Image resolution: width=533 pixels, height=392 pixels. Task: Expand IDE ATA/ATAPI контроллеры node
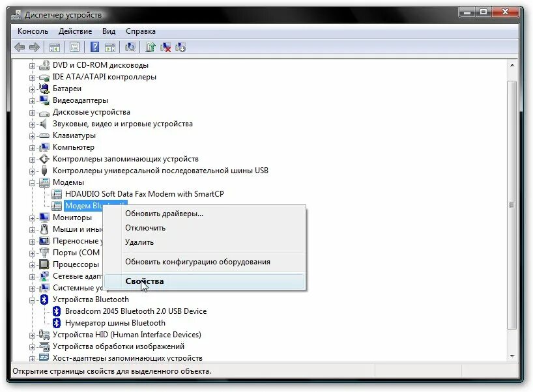[32, 77]
